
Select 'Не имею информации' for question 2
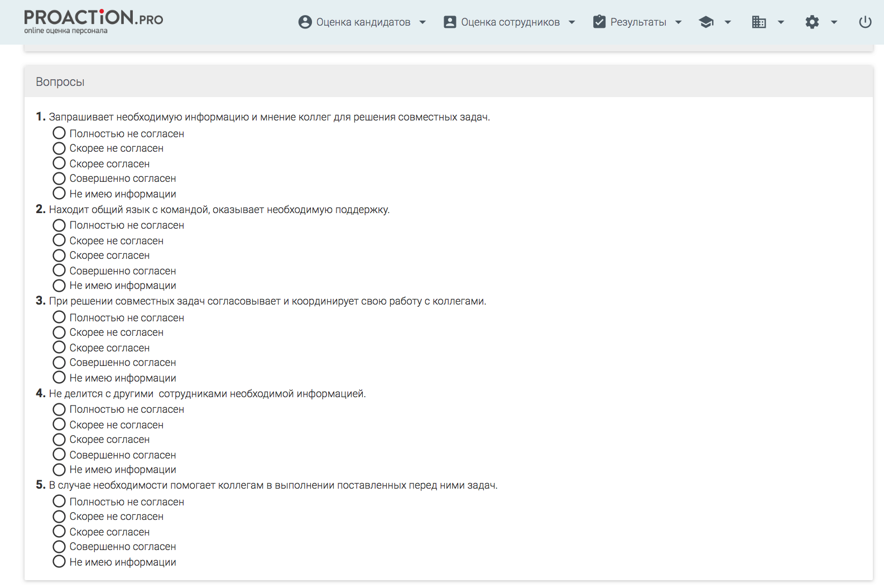pos(59,286)
